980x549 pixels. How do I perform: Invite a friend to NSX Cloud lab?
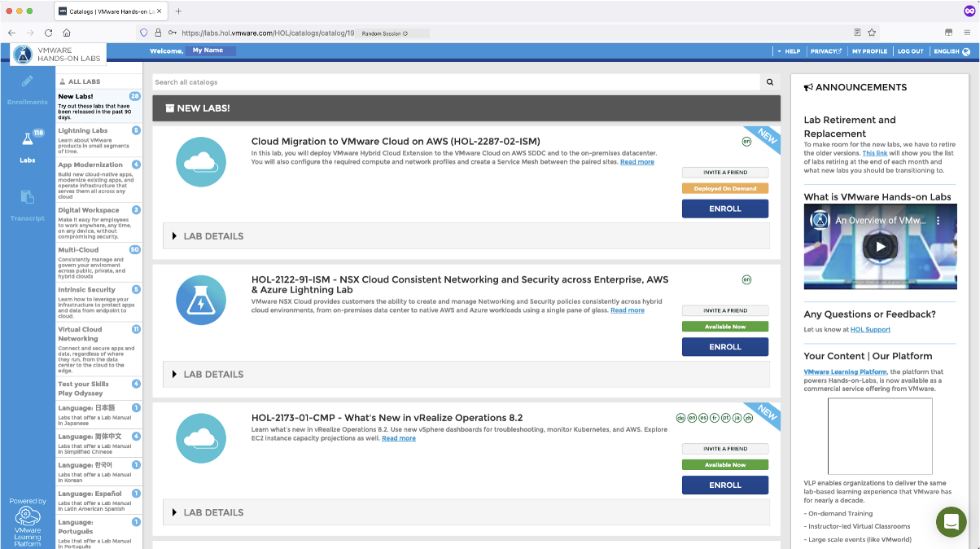725,310
